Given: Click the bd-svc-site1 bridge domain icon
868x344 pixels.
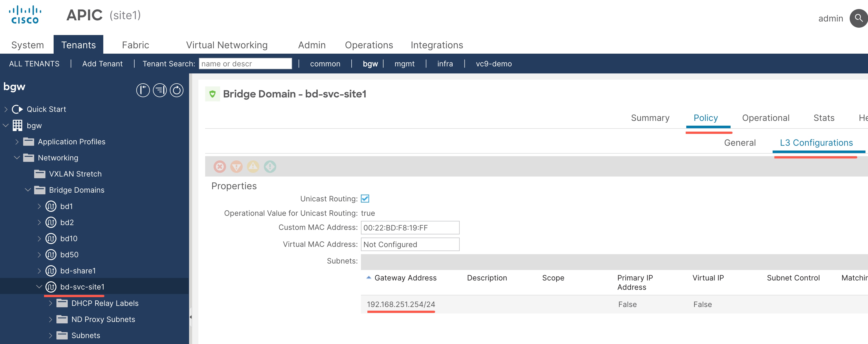Looking at the screenshot, I should click(x=51, y=287).
